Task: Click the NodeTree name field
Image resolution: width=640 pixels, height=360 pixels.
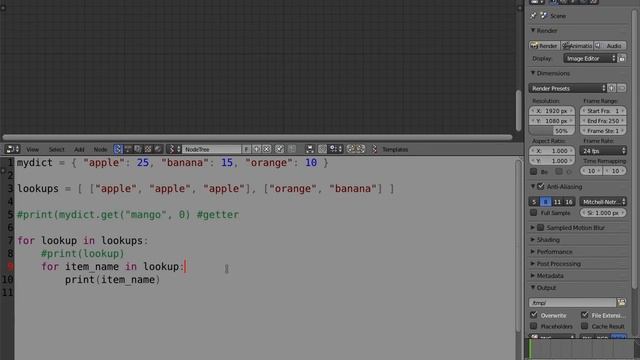Action: [211, 149]
